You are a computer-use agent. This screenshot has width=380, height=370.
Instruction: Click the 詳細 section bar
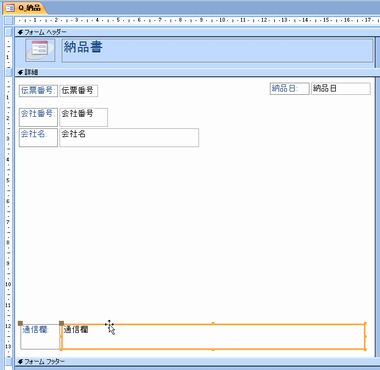[x=197, y=72]
